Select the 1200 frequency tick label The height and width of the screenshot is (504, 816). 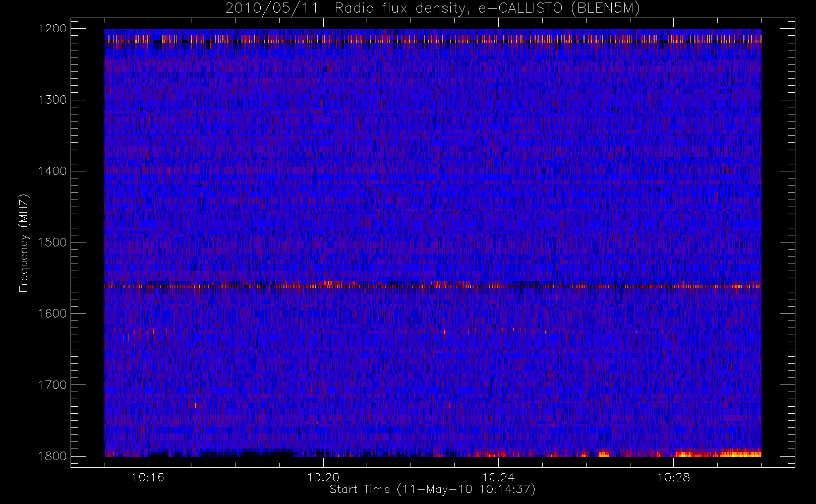pos(52,29)
